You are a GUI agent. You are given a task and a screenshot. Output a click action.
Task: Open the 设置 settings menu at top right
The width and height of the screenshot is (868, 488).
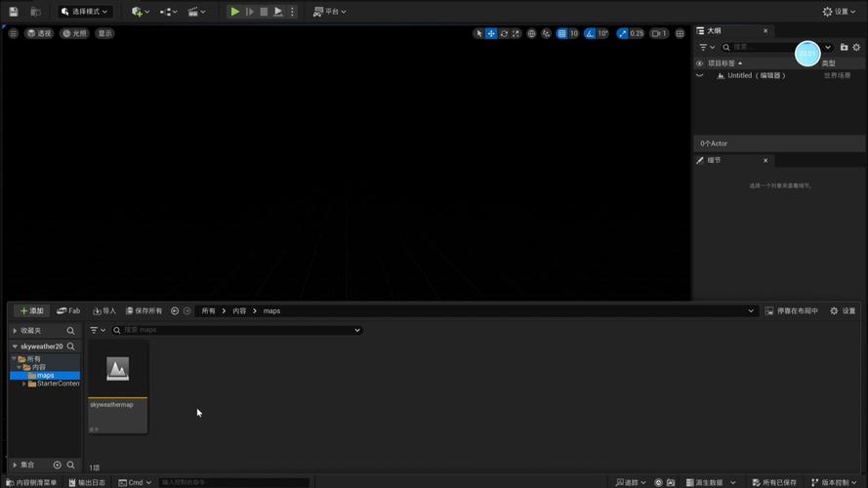[x=840, y=11]
